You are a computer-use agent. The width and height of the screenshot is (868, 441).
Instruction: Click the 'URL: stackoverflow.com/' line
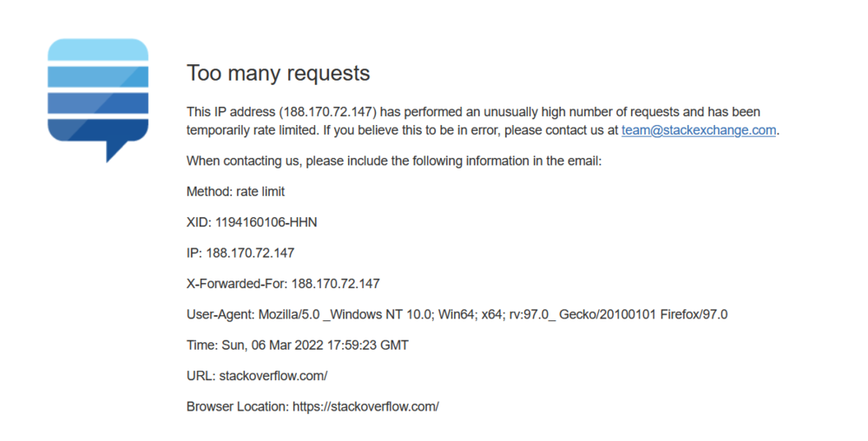coord(257,376)
